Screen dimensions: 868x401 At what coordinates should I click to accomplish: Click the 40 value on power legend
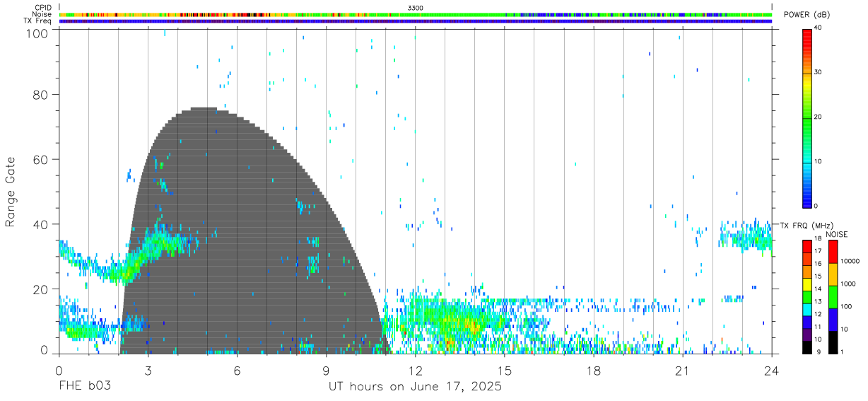[x=819, y=28]
